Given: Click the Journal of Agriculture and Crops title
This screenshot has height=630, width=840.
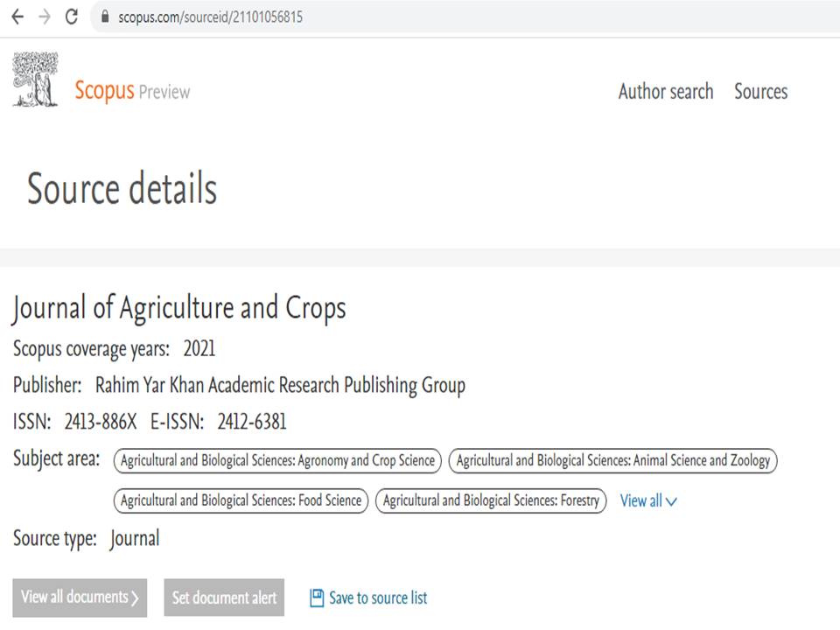Looking at the screenshot, I should coord(179,308).
